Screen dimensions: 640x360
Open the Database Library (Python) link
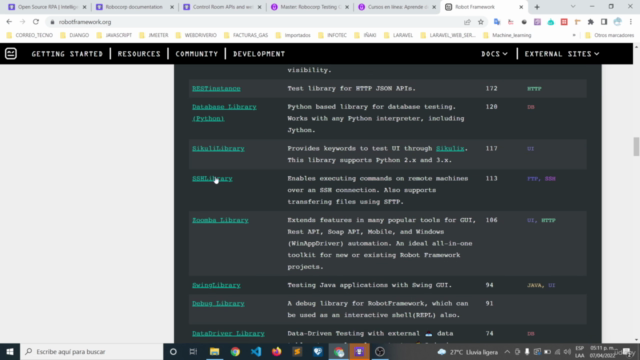pos(224,113)
